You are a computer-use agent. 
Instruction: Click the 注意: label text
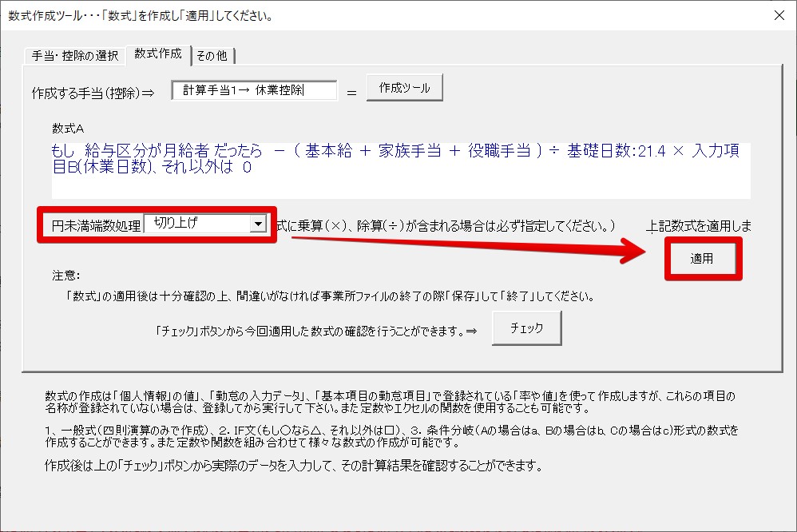(x=67, y=276)
